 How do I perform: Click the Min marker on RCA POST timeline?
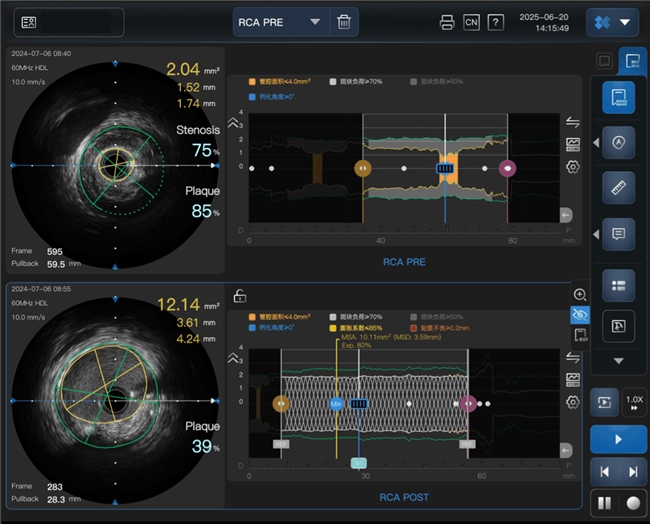336,403
